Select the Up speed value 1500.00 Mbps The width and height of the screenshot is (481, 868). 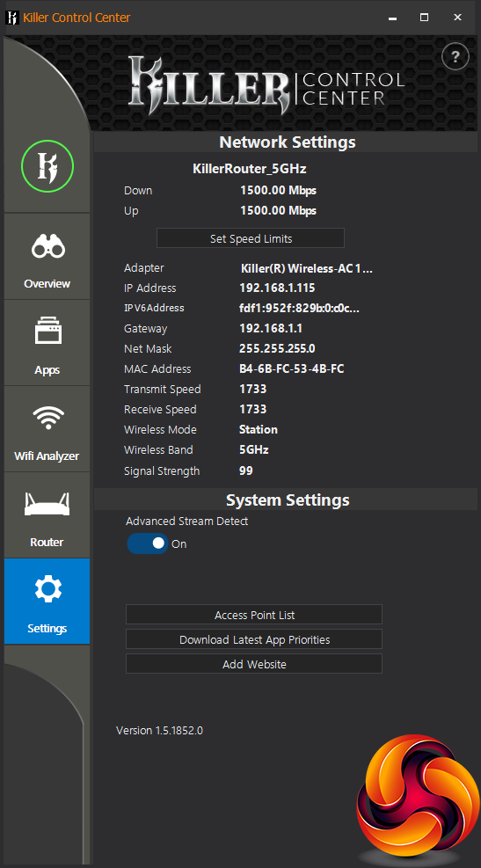tap(278, 211)
